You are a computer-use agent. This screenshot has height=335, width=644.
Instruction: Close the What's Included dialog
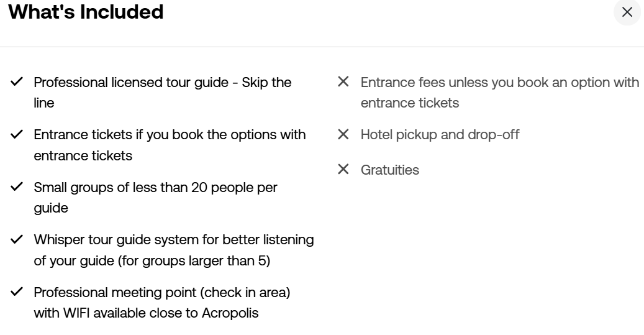point(627,12)
